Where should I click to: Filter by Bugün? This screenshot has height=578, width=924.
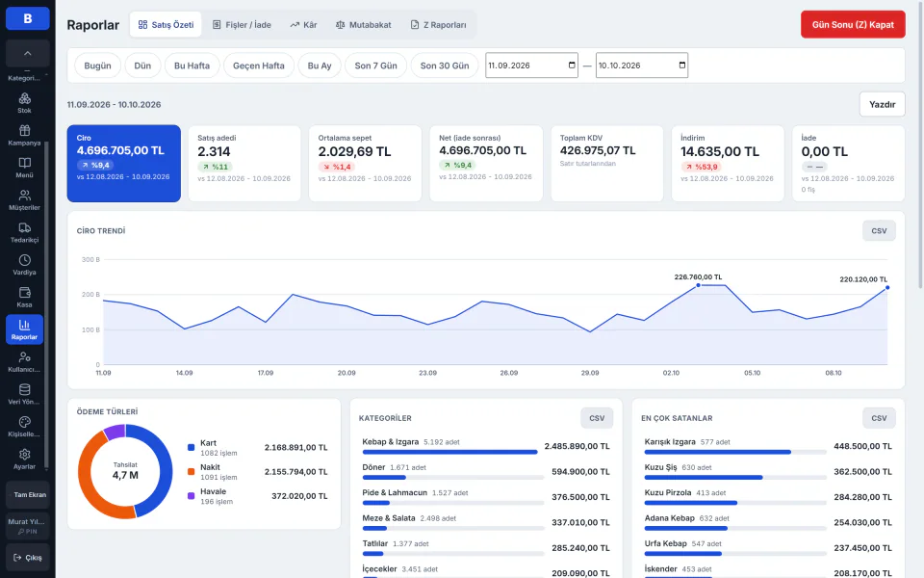(x=97, y=66)
